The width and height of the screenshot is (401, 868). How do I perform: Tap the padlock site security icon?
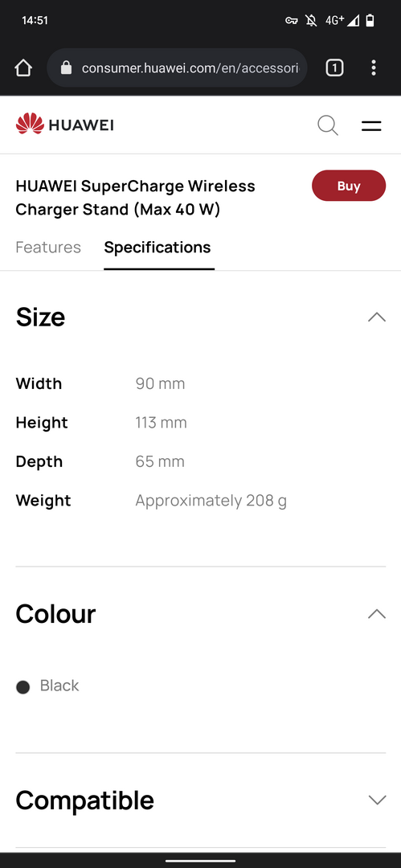[67, 68]
